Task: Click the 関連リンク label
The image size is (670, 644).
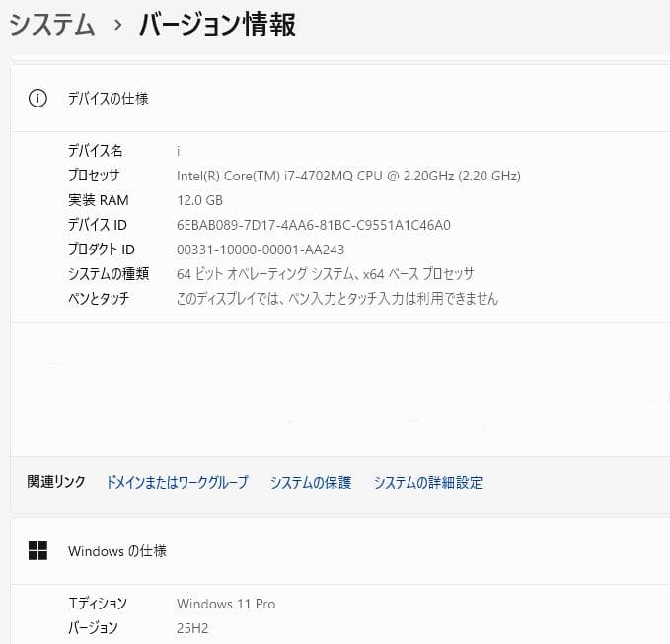Action: click(56, 482)
